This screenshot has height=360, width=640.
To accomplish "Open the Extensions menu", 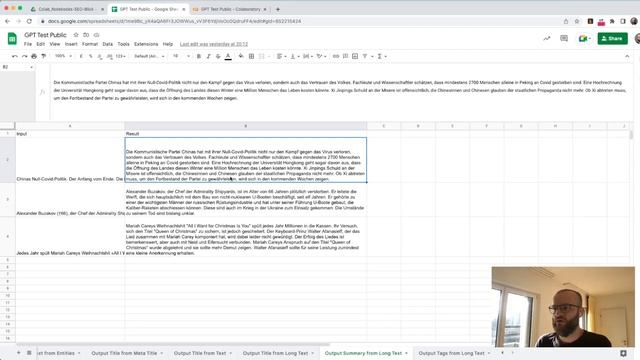I will pos(146,44).
